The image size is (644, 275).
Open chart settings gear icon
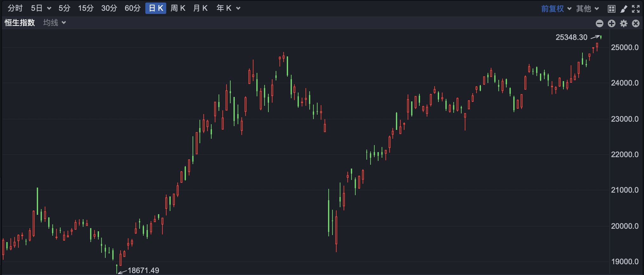pos(624,23)
